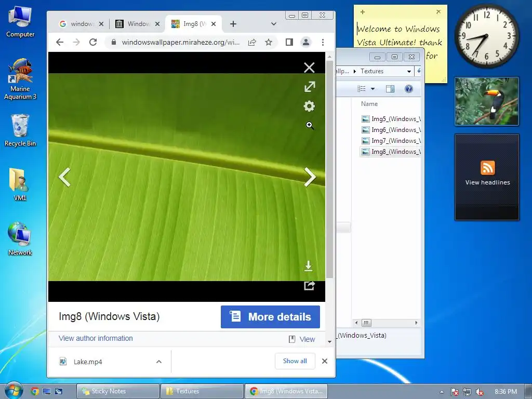Viewport: 532px width, 399px height.
Task: Open the Computer desktop icon
Action: (x=20, y=22)
